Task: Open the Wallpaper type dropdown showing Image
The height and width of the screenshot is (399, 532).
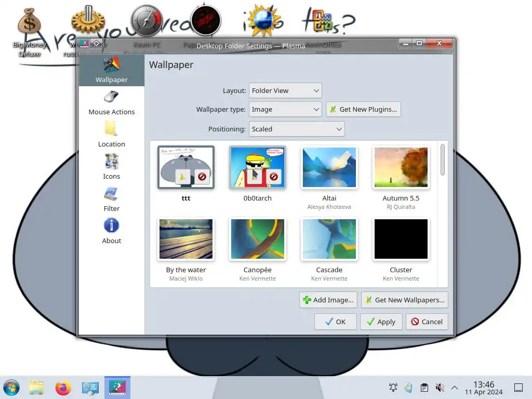Action: [285, 109]
